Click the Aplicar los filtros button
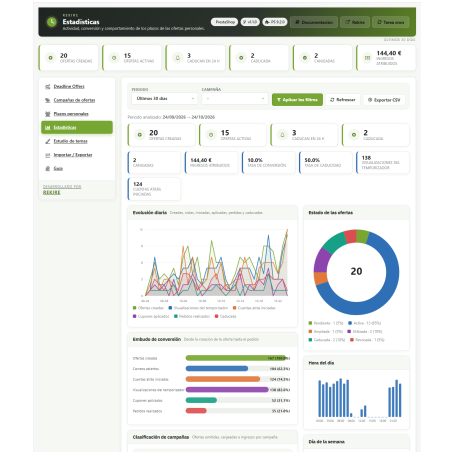This screenshot has height=452, width=452. pos(297,100)
